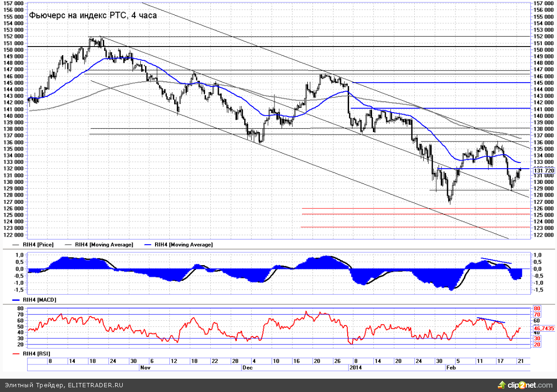The image size is (557, 392).
Task: Select the gray RIH4 Moving Average legend entry
Action: (x=101, y=244)
